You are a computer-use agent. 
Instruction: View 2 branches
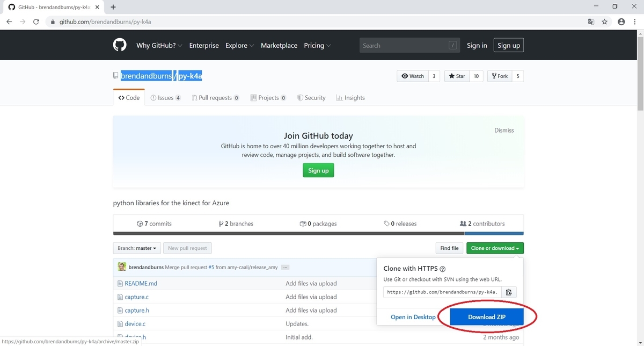[x=236, y=224]
